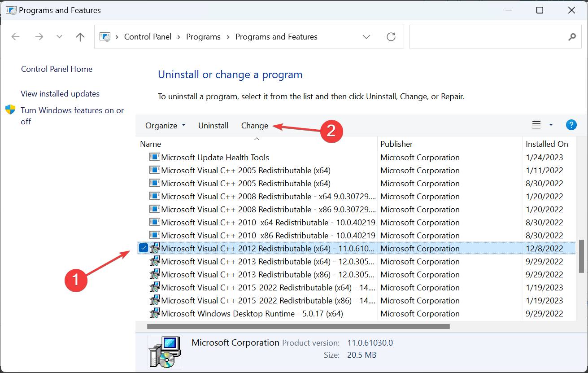Go forward using the Forward arrow
Viewport: 588px width, 373px height.
tap(39, 37)
